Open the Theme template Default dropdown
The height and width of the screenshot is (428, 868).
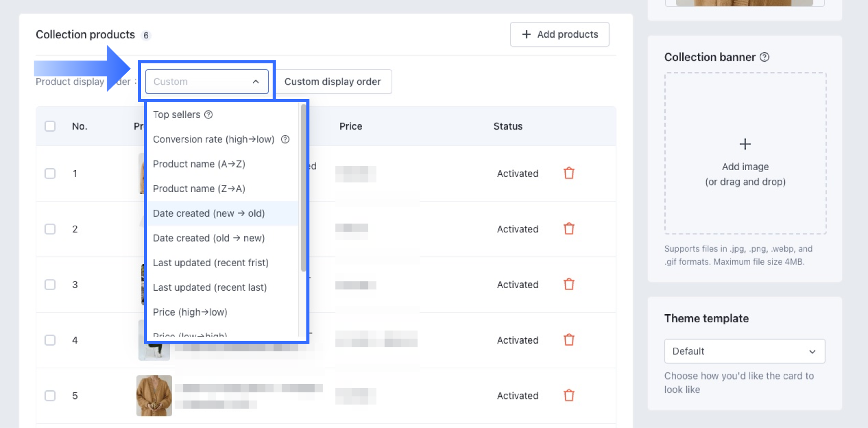click(x=744, y=351)
